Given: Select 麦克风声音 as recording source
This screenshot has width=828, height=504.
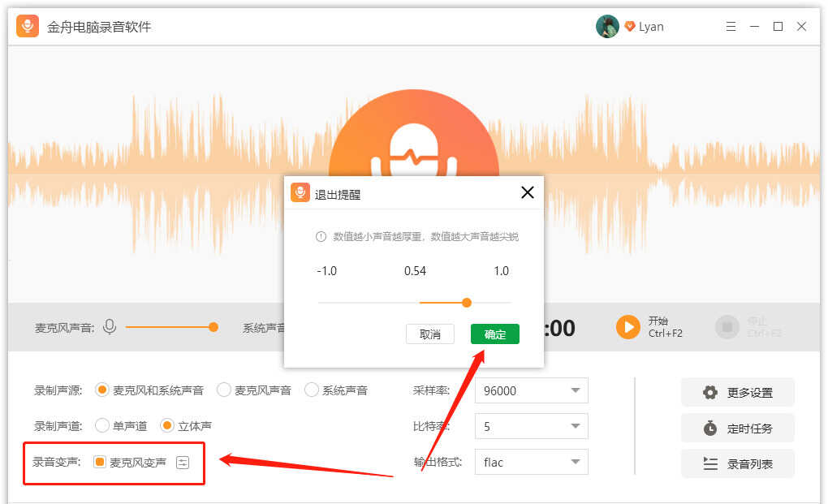Looking at the screenshot, I should 224,390.
